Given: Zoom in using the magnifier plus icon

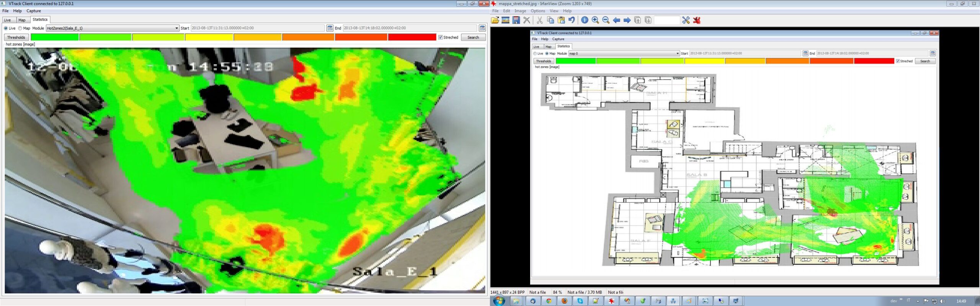Looking at the screenshot, I should tap(595, 20).
